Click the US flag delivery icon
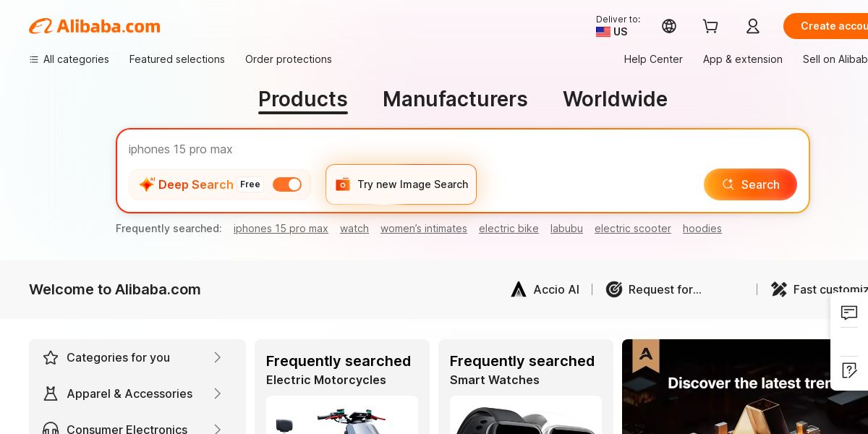 [x=603, y=32]
